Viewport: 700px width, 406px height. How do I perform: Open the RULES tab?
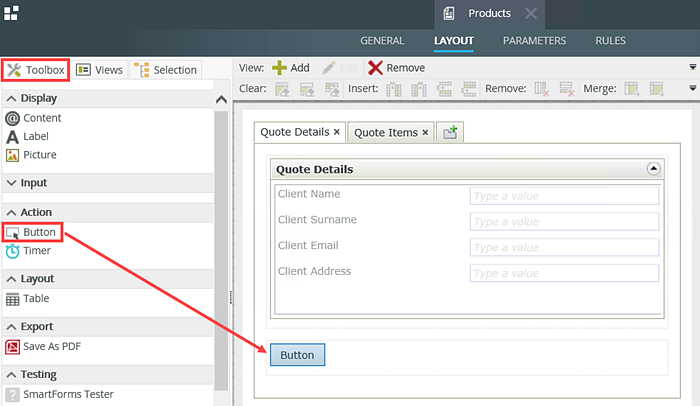[610, 41]
